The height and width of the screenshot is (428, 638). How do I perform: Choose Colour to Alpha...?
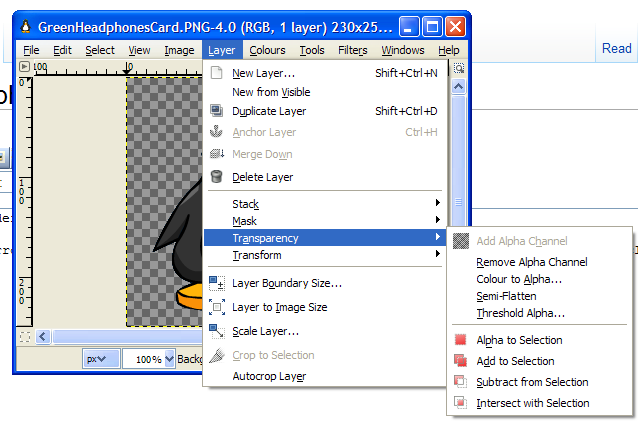[540, 279]
